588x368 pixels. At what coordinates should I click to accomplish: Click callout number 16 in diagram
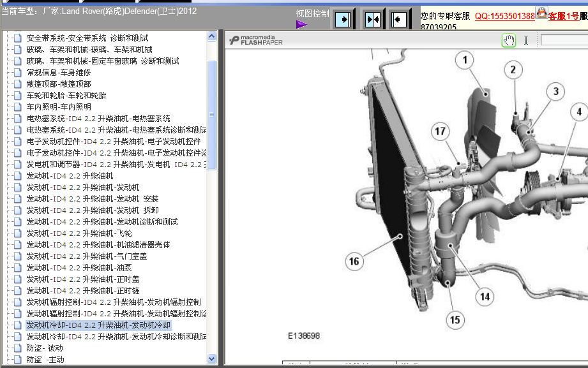354,261
